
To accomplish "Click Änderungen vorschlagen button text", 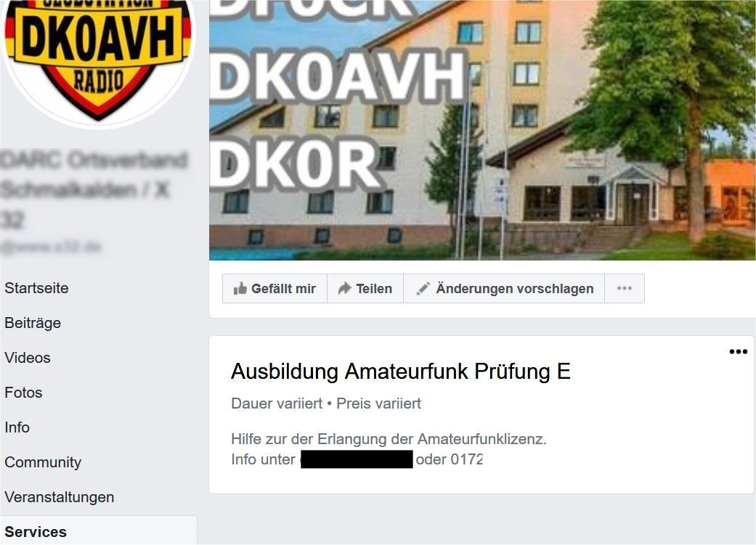I will [515, 289].
